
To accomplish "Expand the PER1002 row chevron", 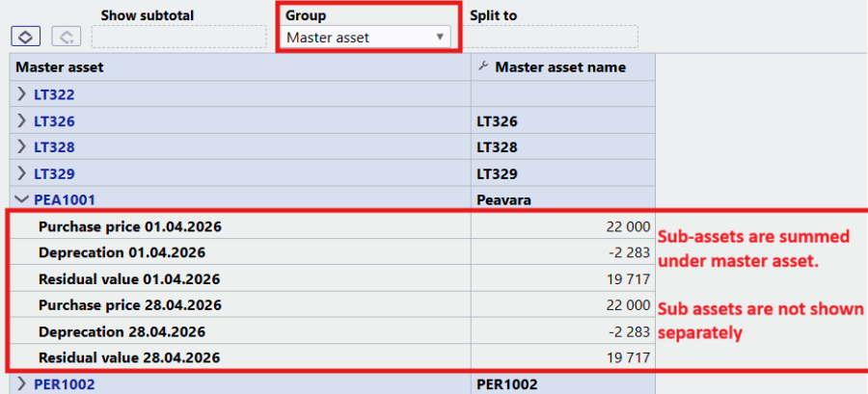I will (21, 383).
